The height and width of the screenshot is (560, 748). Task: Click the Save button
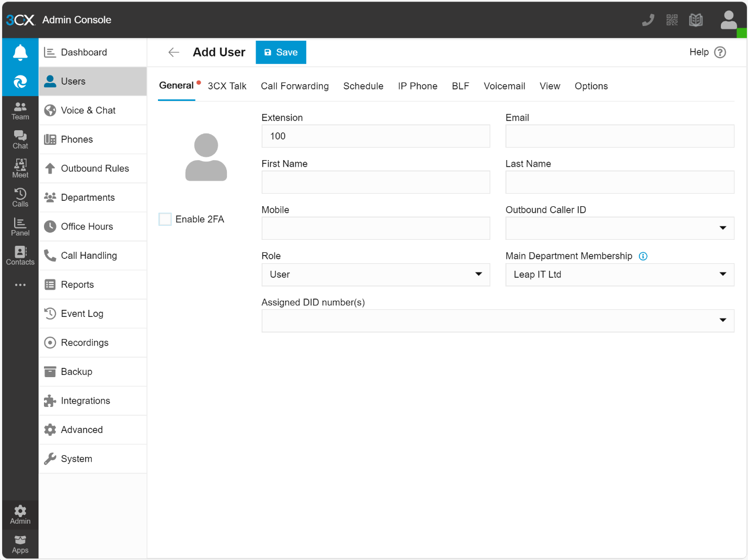[281, 52]
